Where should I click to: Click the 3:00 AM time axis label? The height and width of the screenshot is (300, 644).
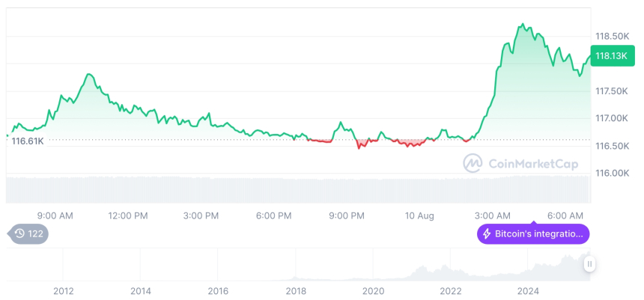pyautogui.click(x=493, y=216)
